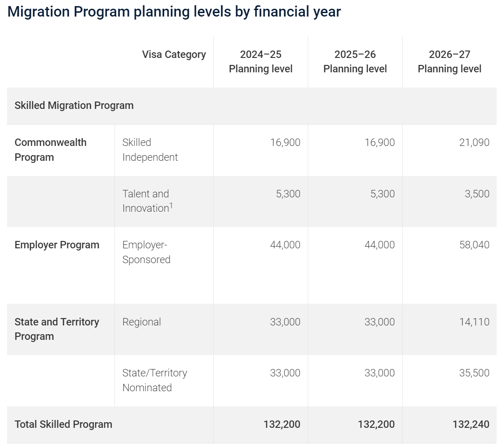504x447 pixels.
Task: Select the 21,090 Skilled Independent value
Action: pos(474,142)
